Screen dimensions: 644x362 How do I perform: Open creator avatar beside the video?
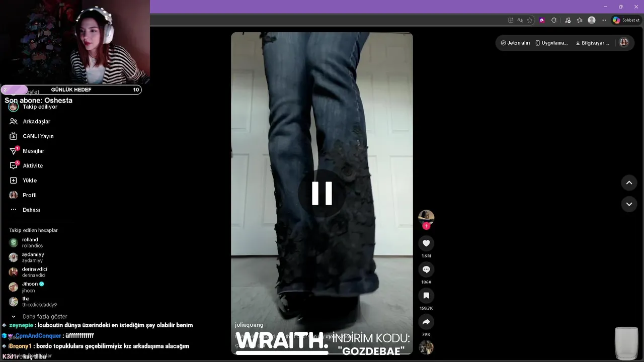point(426,217)
